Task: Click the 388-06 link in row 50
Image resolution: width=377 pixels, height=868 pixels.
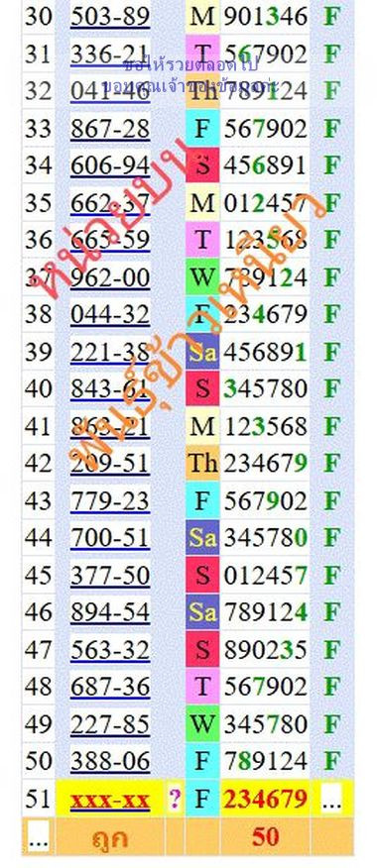Action: tap(110, 762)
